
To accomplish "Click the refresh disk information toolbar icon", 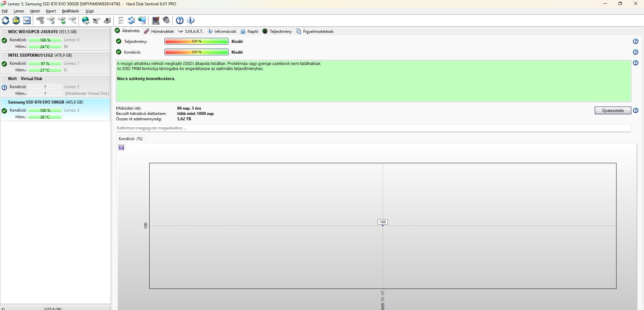I will tap(5, 20).
